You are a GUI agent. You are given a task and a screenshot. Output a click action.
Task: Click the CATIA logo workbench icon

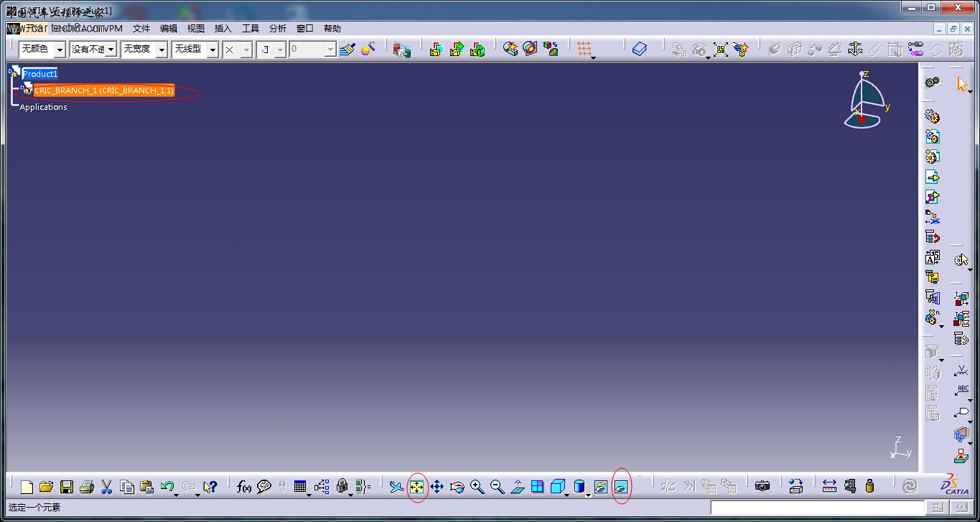(x=956, y=484)
